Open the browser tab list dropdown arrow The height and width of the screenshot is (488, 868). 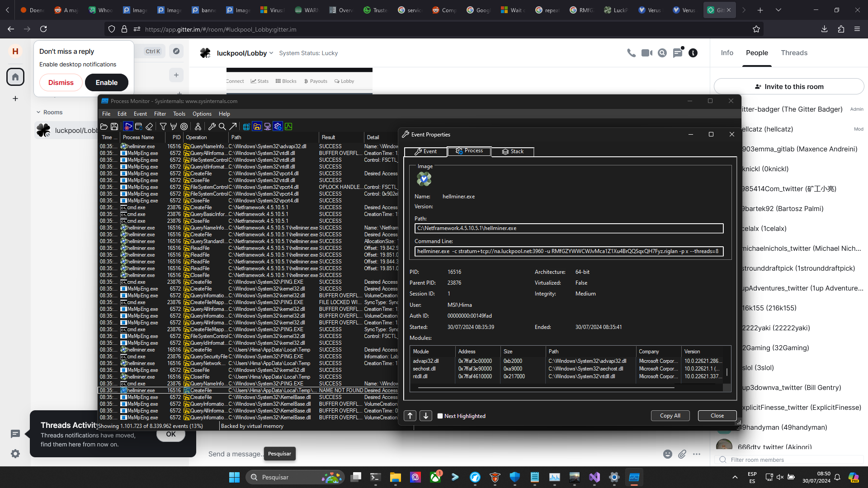(778, 10)
